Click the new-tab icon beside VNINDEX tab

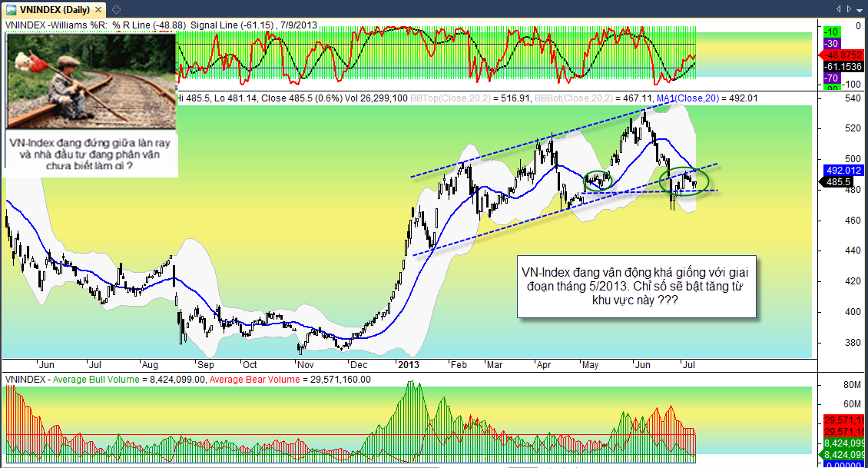115,8
